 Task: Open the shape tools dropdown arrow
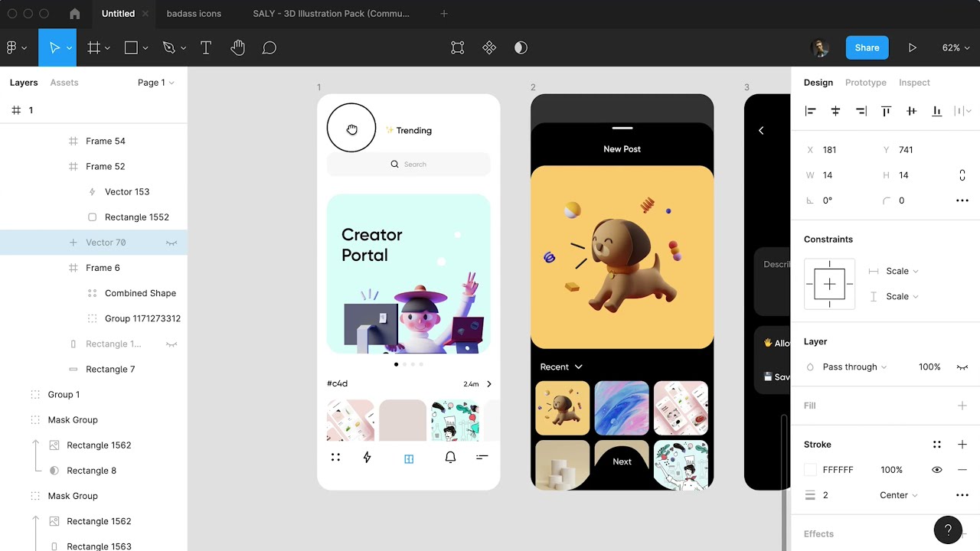tap(145, 48)
